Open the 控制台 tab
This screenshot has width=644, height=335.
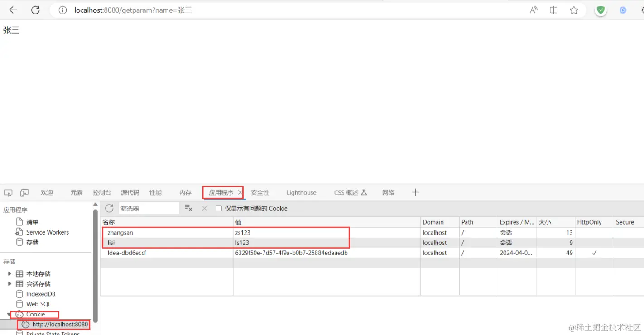click(x=102, y=192)
